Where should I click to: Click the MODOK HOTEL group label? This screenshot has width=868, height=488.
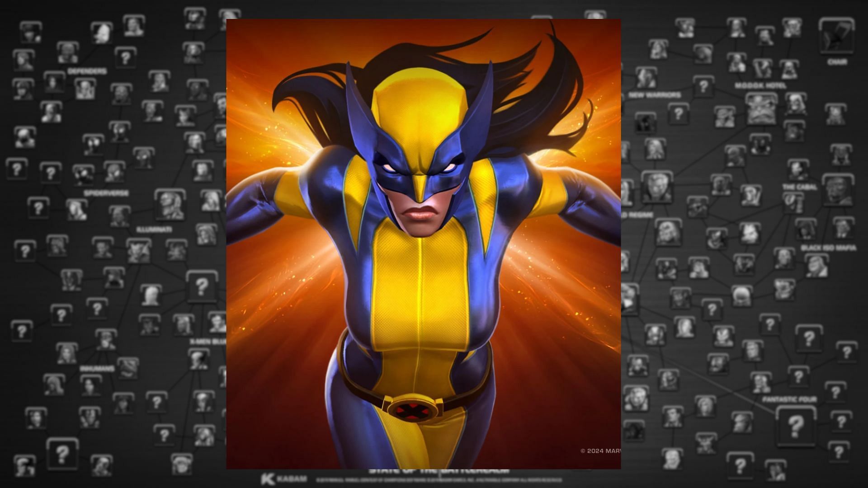(761, 85)
